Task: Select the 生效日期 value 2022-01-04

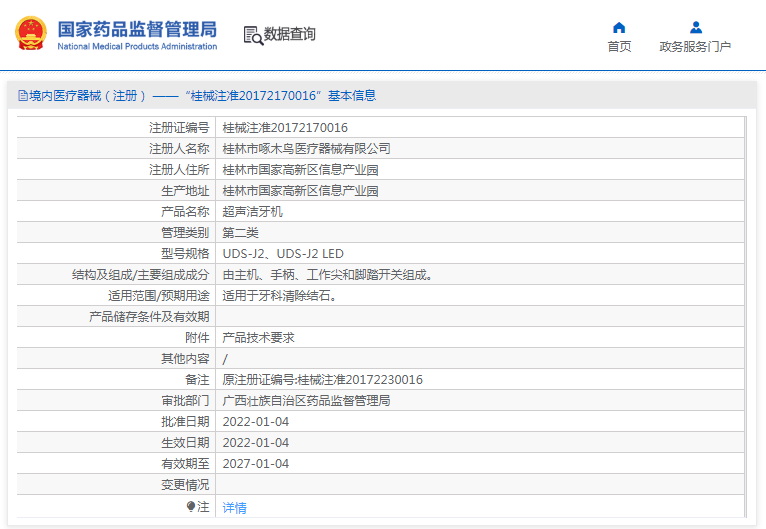Action: [x=255, y=443]
